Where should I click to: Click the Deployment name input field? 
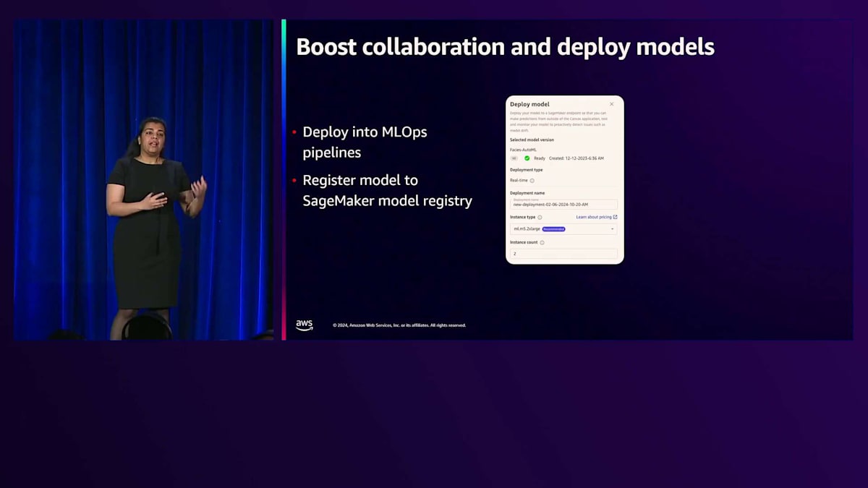[x=564, y=205]
